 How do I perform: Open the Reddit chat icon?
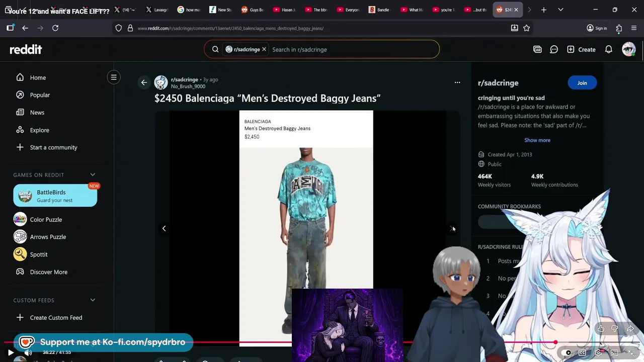click(x=554, y=50)
